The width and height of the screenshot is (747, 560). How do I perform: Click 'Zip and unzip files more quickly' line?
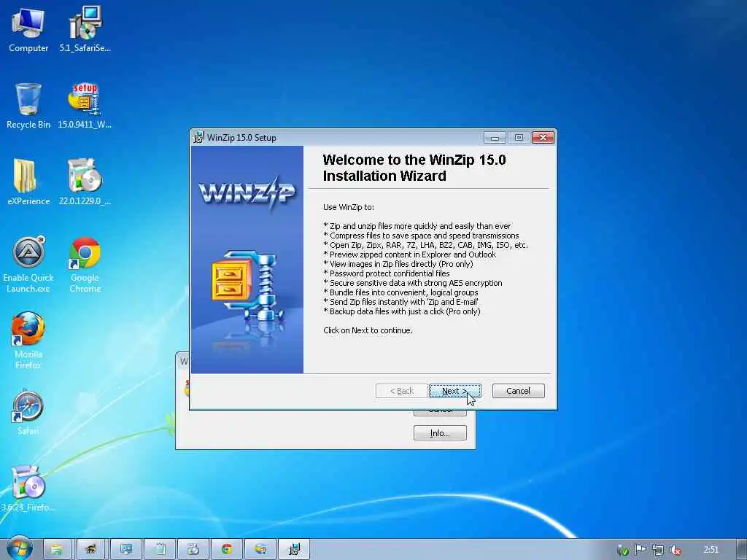coord(417,226)
